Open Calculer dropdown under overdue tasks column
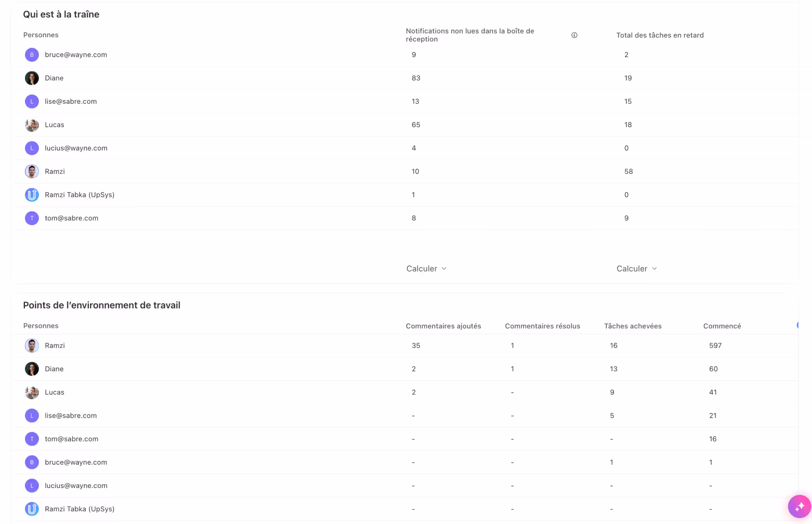Screen dimensions: 812x524 [636, 269]
